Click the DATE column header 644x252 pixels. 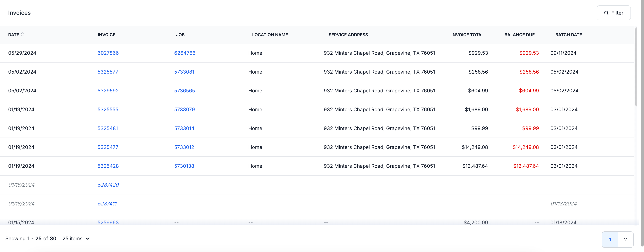pos(14,35)
